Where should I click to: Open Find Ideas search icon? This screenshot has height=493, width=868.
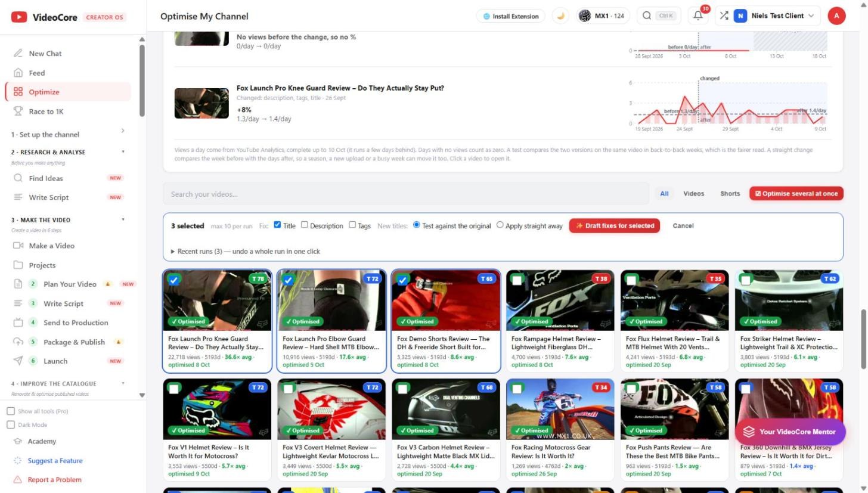[18, 178]
